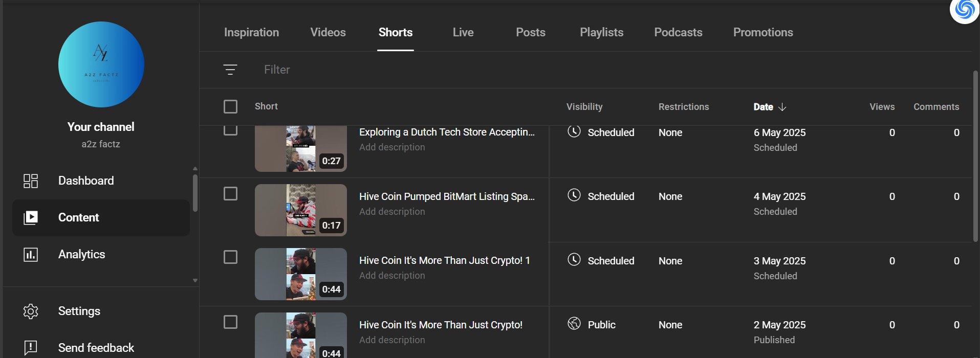Click the Date sort arrow
This screenshot has width=980, height=358.
(782, 107)
